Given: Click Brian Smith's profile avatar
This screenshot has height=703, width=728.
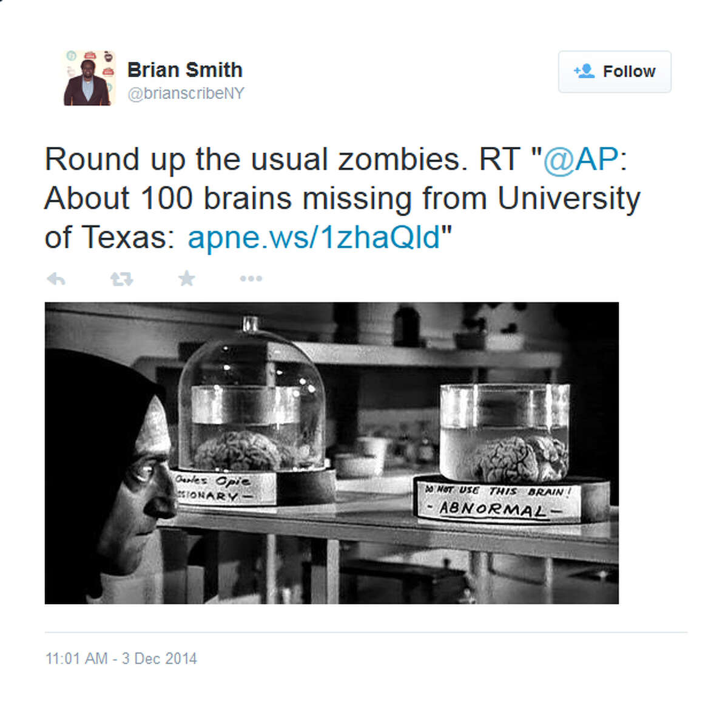Looking at the screenshot, I should pos(90,76).
